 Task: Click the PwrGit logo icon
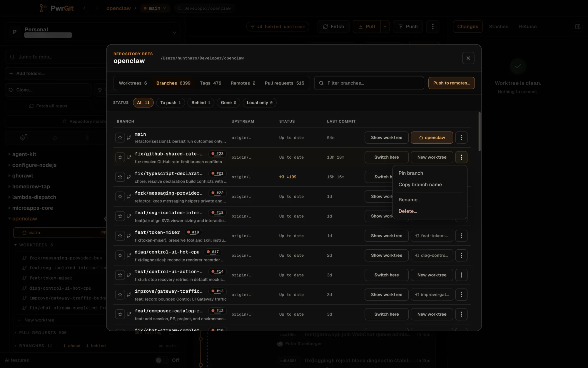pyautogui.click(x=43, y=8)
